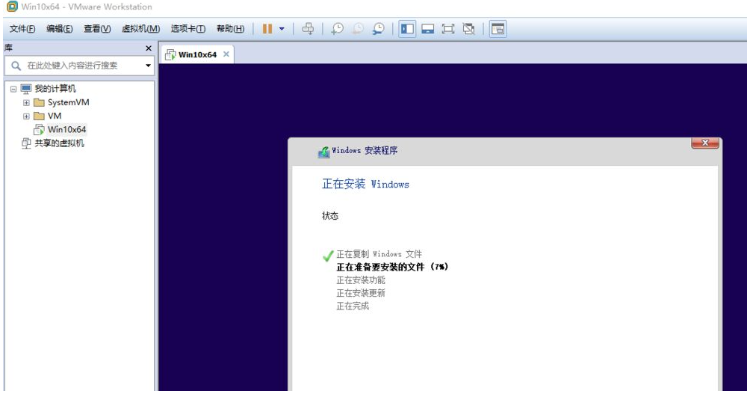Expand the SystemVM folder
Viewport: 754px width, 400px height.
coord(26,102)
